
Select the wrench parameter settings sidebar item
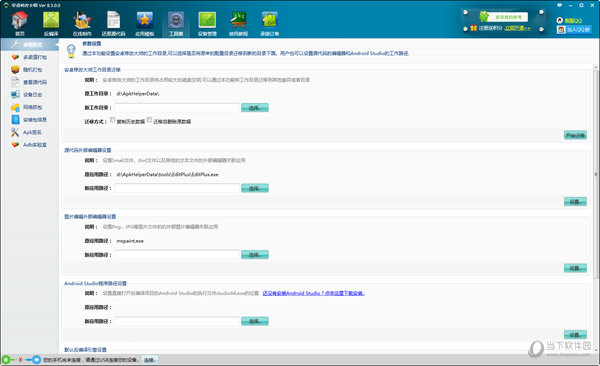tap(29, 45)
